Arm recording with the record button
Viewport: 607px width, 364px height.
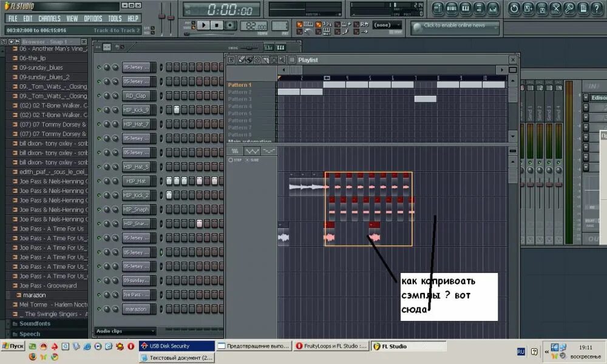(x=230, y=25)
